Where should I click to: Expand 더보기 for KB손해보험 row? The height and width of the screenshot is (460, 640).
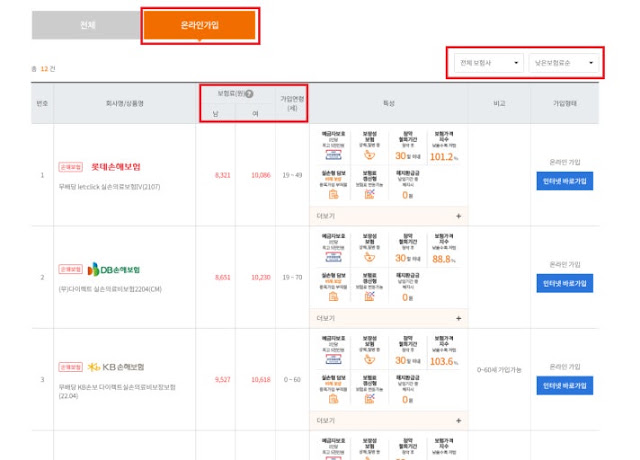click(389, 421)
